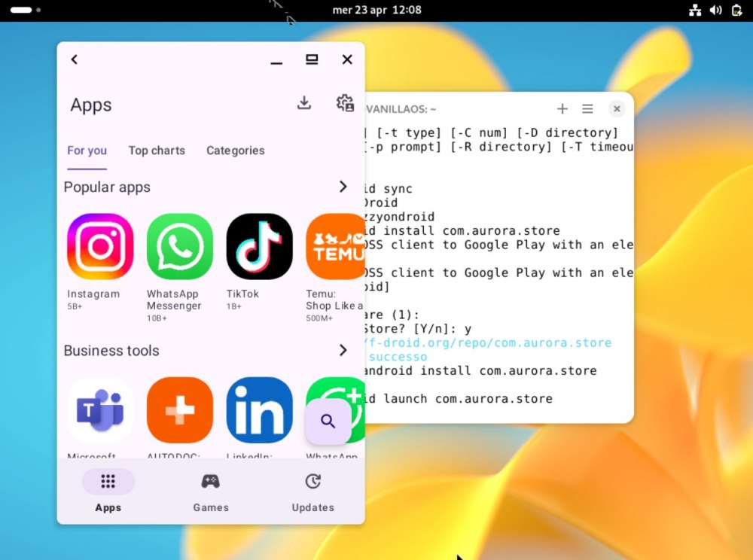Screen dimensions: 753x560
Task: Click the TikTok app name label
Action: click(242, 294)
